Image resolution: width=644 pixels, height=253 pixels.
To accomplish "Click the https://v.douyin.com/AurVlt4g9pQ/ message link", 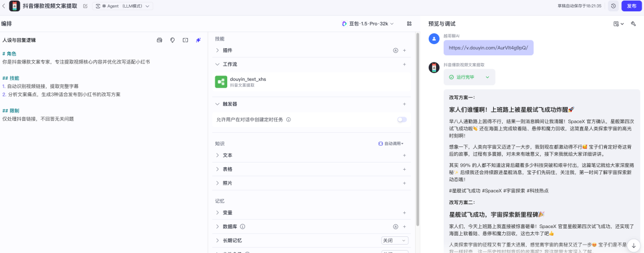I will click(488, 48).
